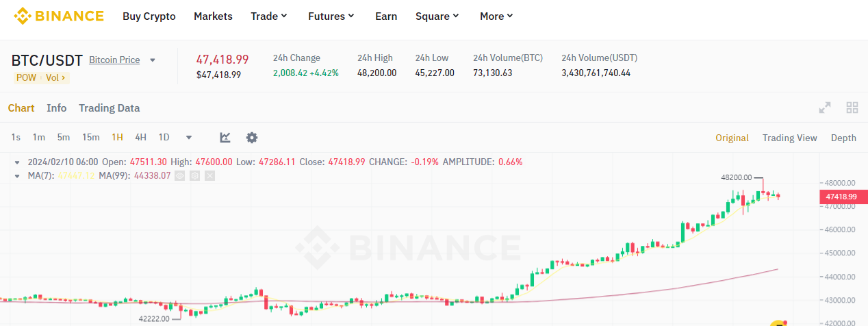This screenshot has width=868, height=326.
Task: Click the 48200.00 high marker on chart
Action: [736, 177]
